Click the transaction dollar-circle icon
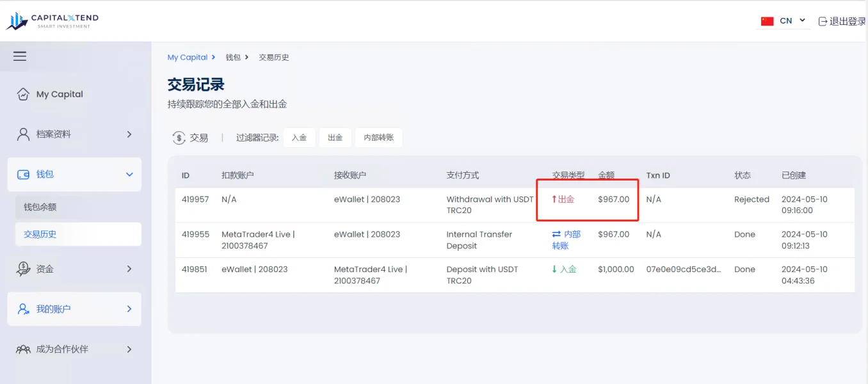The image size is (868, 384). point(179,138)
